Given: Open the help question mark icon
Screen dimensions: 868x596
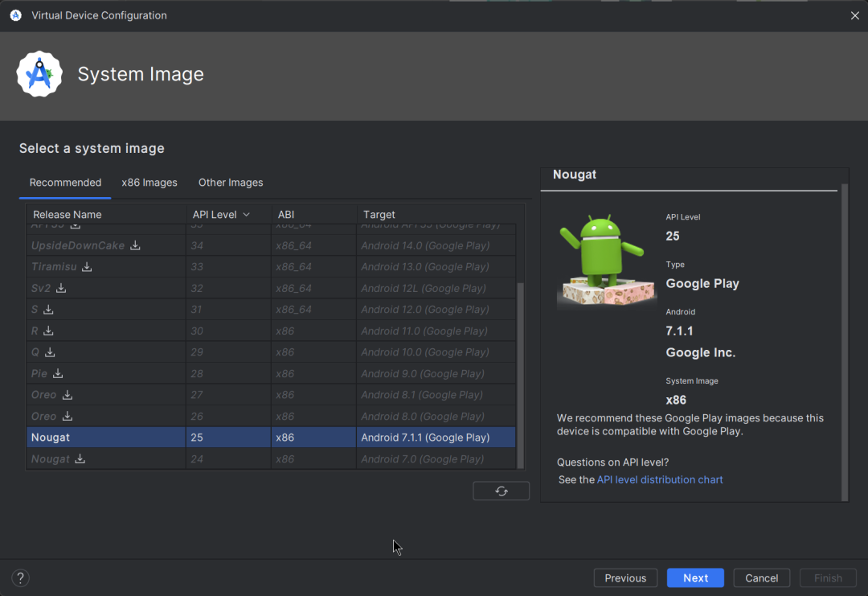Looking at the screenshot, I should click(x=21, y=578).
